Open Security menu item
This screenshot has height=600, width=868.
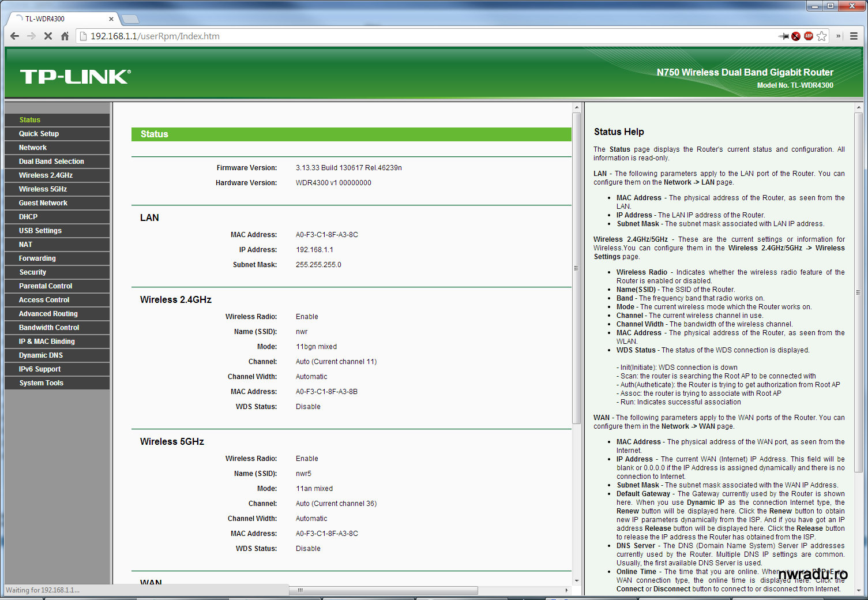coord(57,272)
